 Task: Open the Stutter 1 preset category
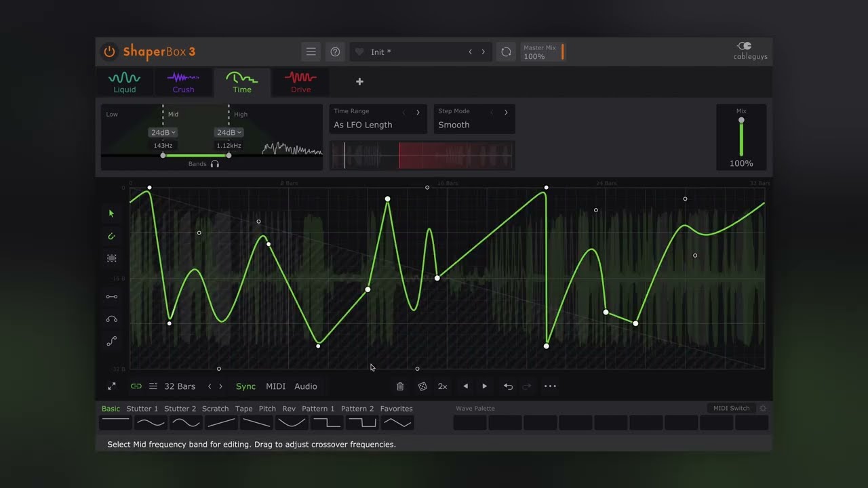tap(142, 409)
